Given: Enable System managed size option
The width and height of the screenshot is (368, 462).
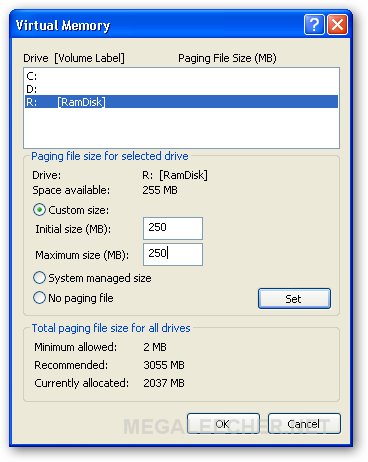Looking at the screenshot, I should [x=39, y=278].
